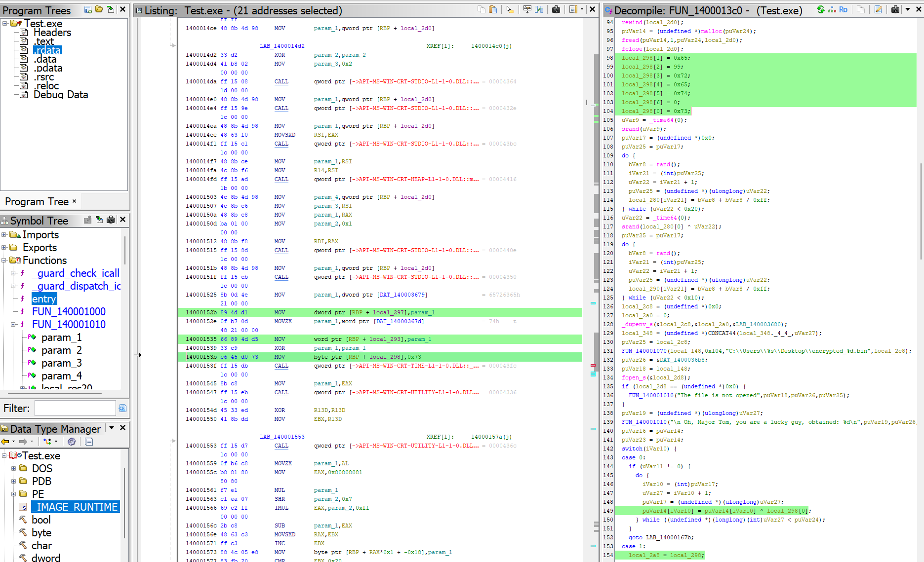Click inside the Filter text field
This screenshot has height=562, width=924.
pyautogui.click(x=74, y=408)
